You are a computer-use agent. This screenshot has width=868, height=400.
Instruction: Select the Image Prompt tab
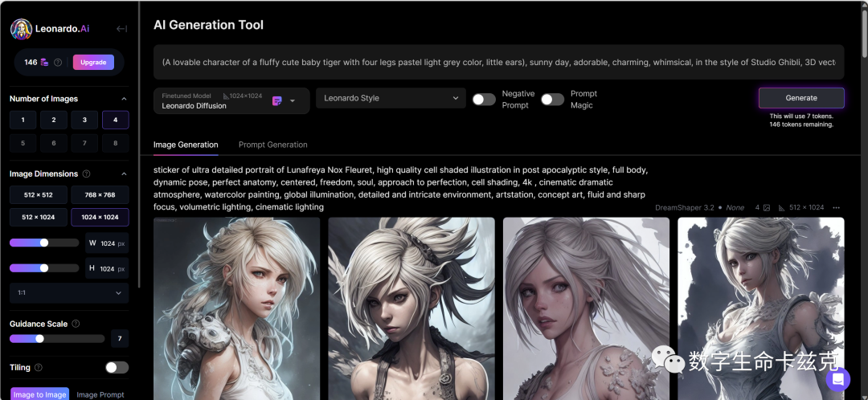pyautogui.click(x=100, y=394)
